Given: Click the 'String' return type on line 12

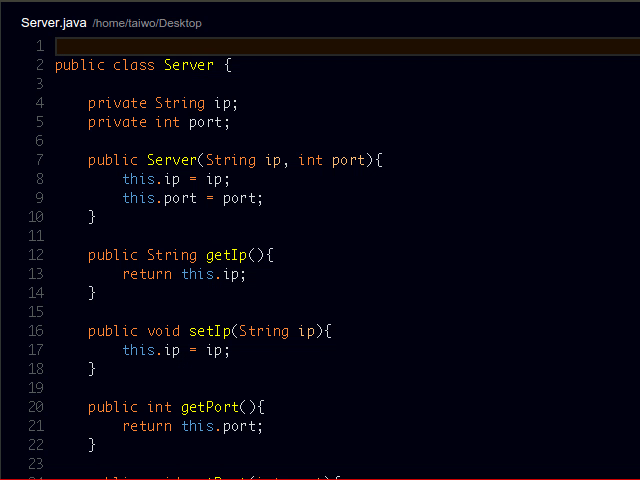Looking at the screenshot, I should click(172, 255).
